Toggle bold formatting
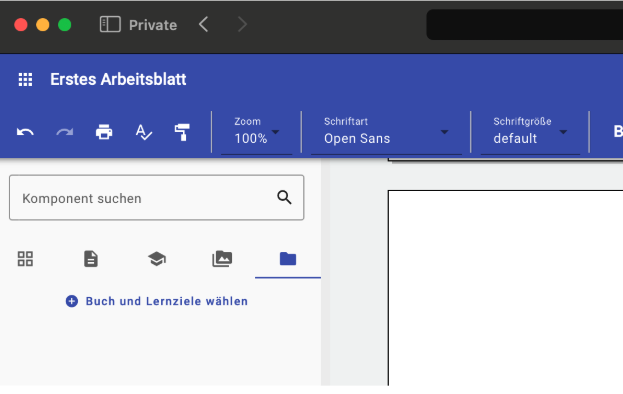Screen dimensions: 623x394 [618, 131]
